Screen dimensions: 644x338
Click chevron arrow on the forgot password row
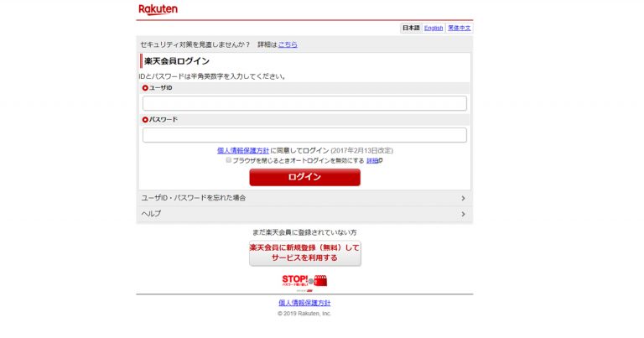click(463, 199)
